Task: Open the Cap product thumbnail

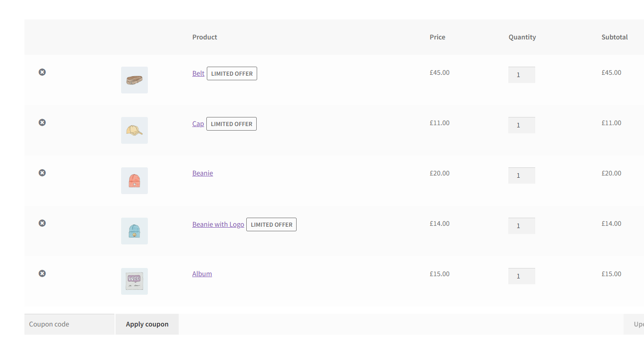Action: 134,131
